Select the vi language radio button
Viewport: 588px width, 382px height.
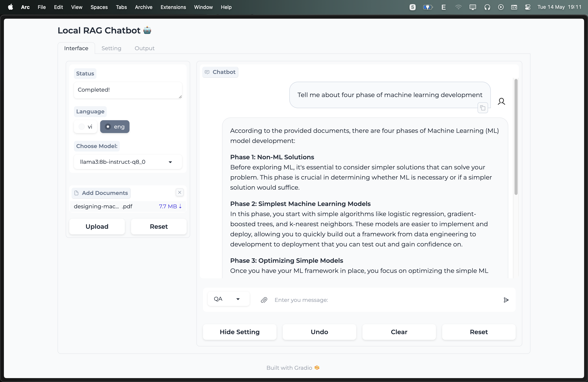81,127
